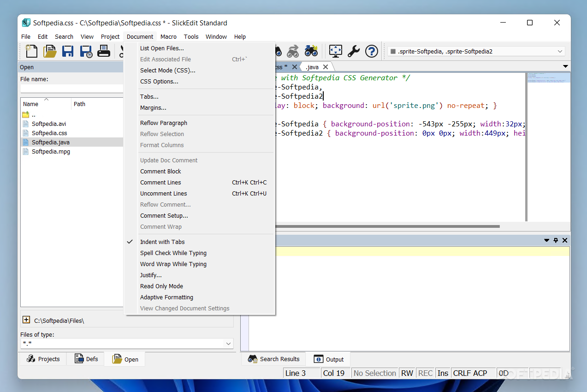Click the Print toolbar icon
Image resolution: width=587 pixels, height=392 pixels.
[x=104, y=51]
